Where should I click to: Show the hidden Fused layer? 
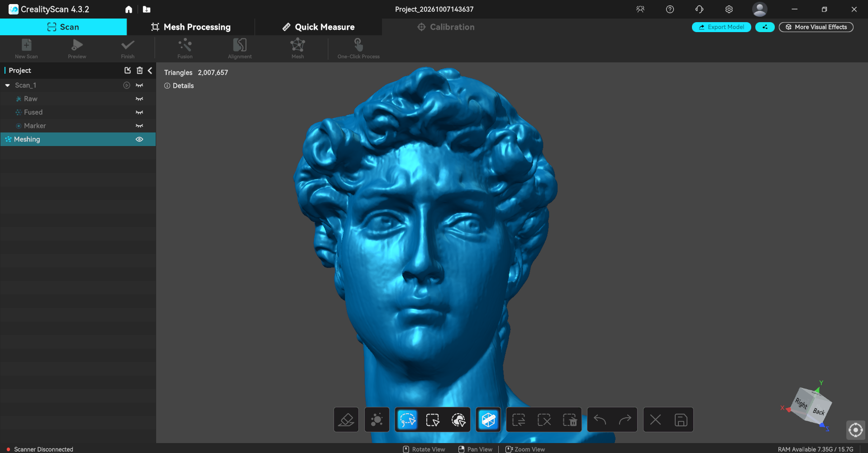(x=139, y=112)
